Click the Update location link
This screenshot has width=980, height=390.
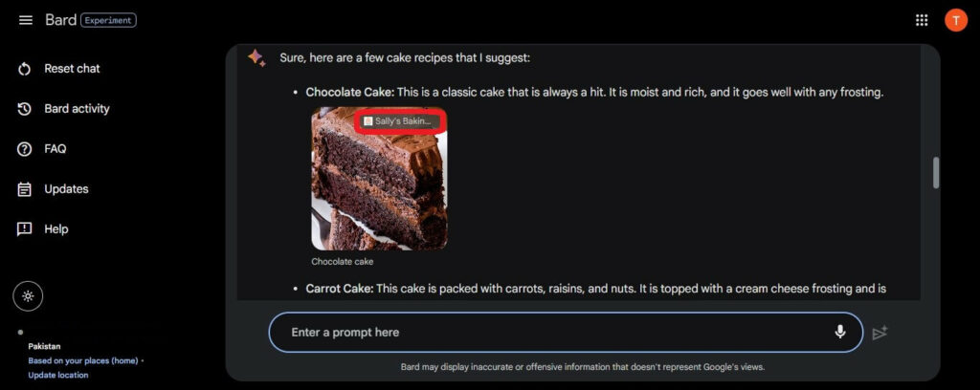tap(58, 375)
